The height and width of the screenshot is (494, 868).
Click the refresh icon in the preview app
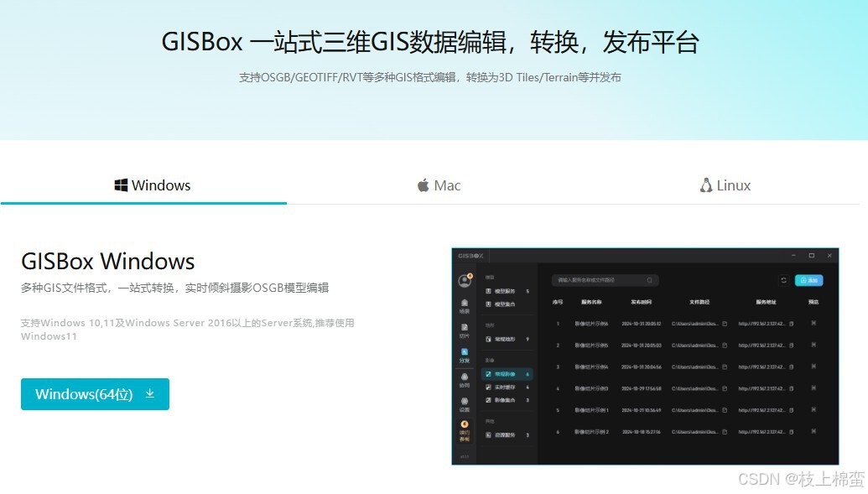coord(783,280)
